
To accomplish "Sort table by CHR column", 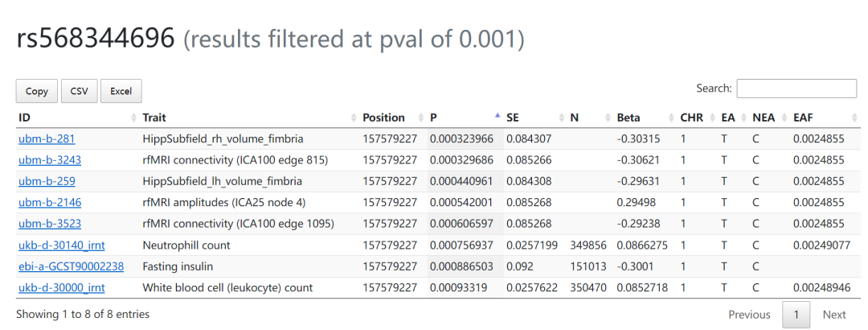I will (x=691, y=118).
